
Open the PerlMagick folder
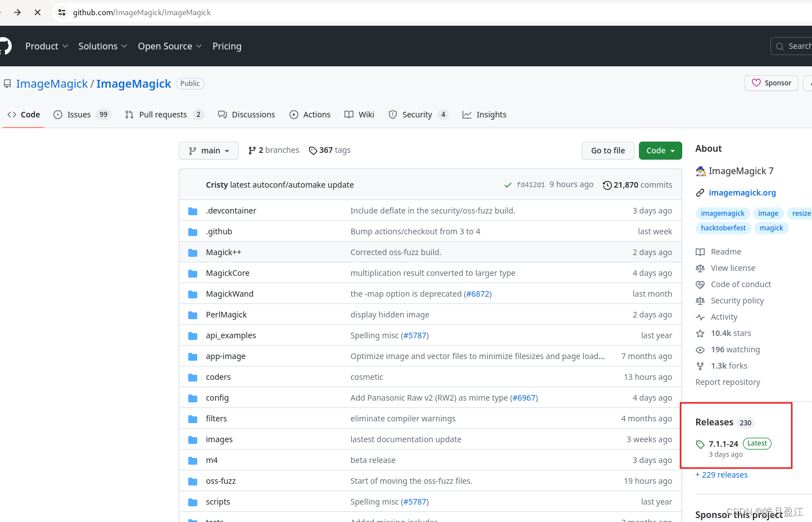(x=226, y=315)
